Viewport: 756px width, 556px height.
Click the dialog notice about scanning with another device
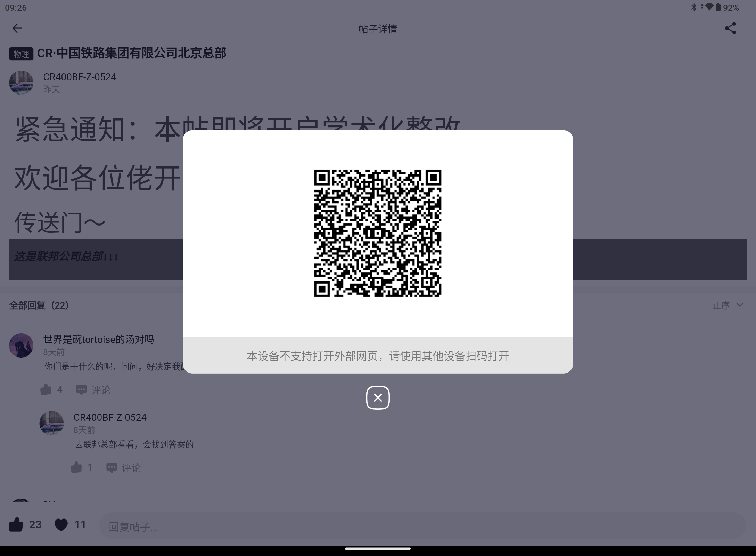click(378, 356)
